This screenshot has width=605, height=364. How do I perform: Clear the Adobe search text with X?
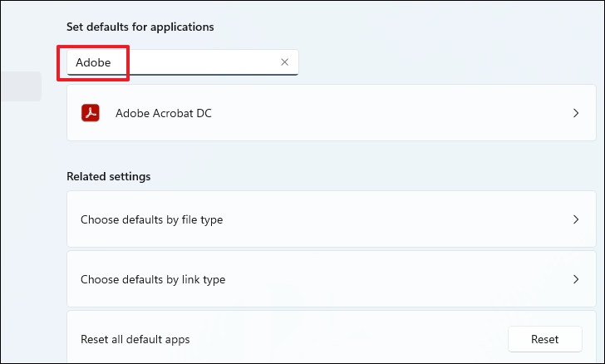[284, 62]
